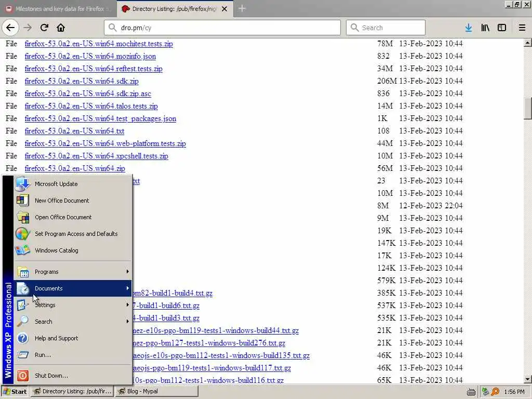Open link ending tests1-windows-build276.txt.gz
Viewport: 532px width, 399px height.
(x=209, y=343)
